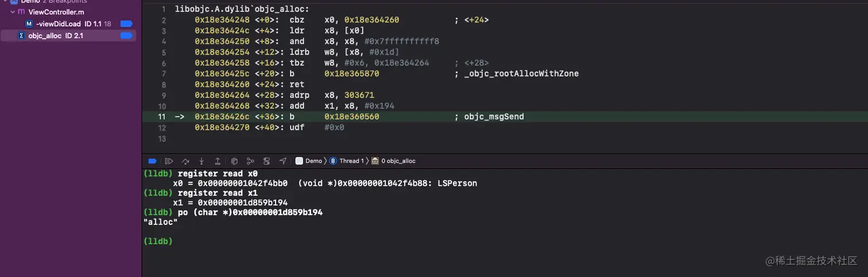Viewport: 868px width, 277px height.
Task: Click the 'po (char *)' console command
Action: (250, 212)
